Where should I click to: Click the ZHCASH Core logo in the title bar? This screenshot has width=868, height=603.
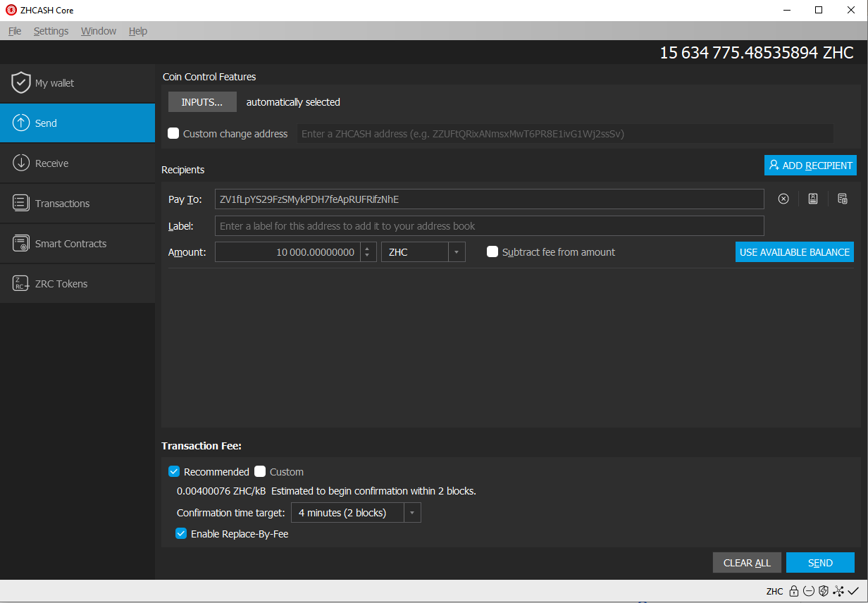(x=11, y=11)
